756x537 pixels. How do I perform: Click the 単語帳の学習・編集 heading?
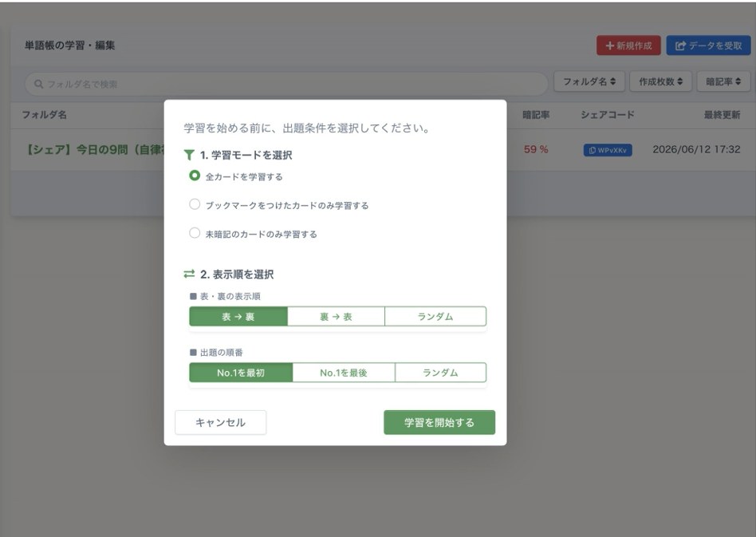tap(70, 45)
